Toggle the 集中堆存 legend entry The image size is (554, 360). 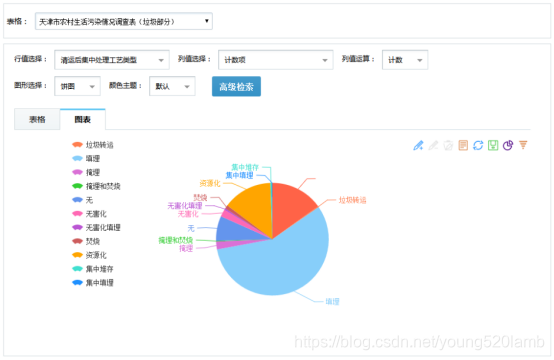tap(93, 269)
